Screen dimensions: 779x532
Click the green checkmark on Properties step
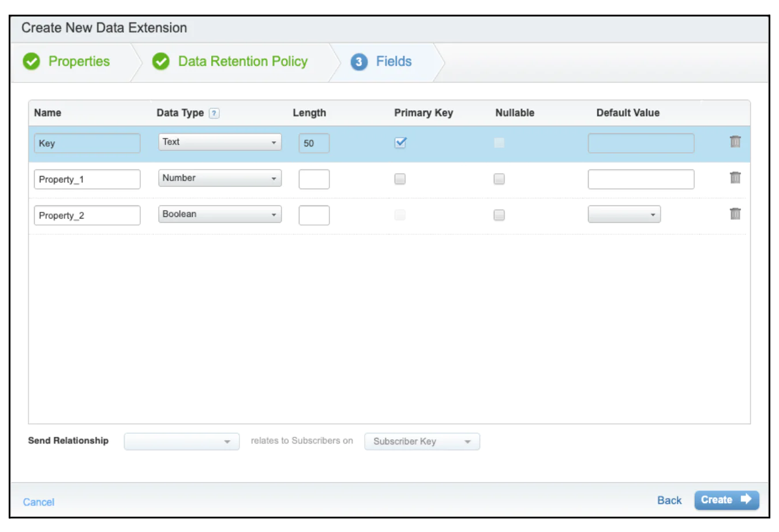(32, 61)
